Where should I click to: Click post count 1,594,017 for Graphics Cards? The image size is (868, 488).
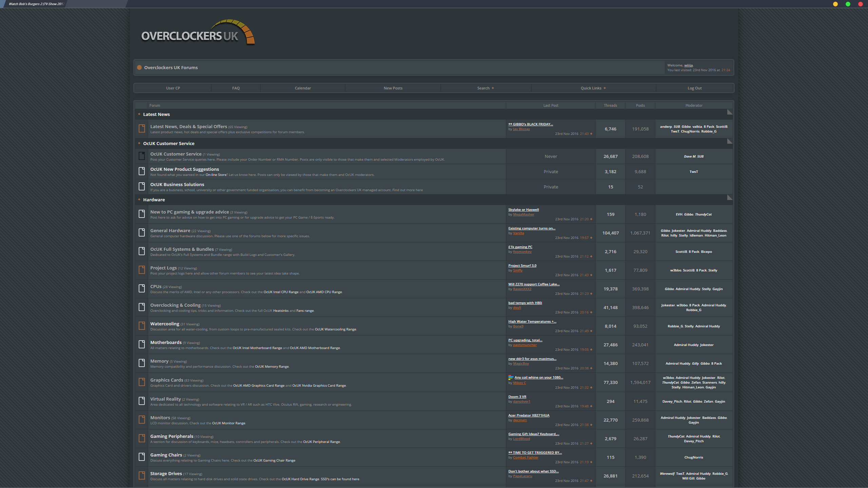(640, 383)
